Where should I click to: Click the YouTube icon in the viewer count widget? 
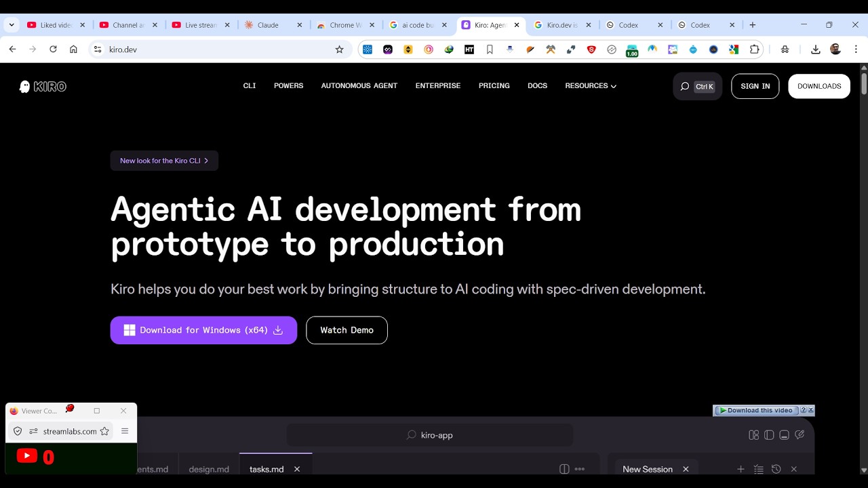(x=27, y=456)
